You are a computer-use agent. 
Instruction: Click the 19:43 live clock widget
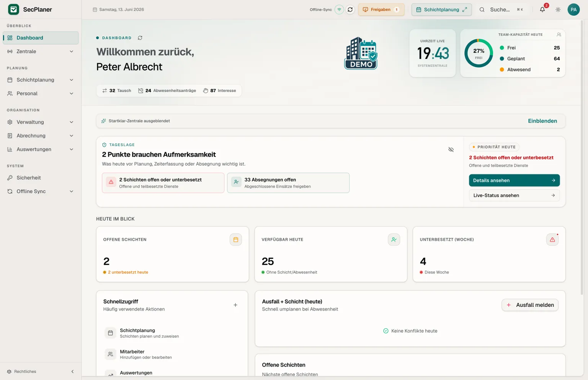tap(433, 53)
